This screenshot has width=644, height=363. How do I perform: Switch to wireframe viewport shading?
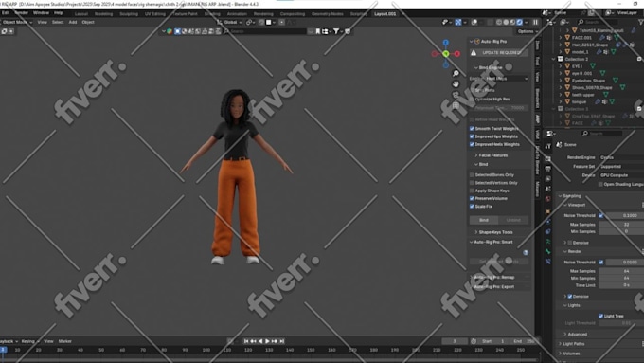(x=499, y=22)
